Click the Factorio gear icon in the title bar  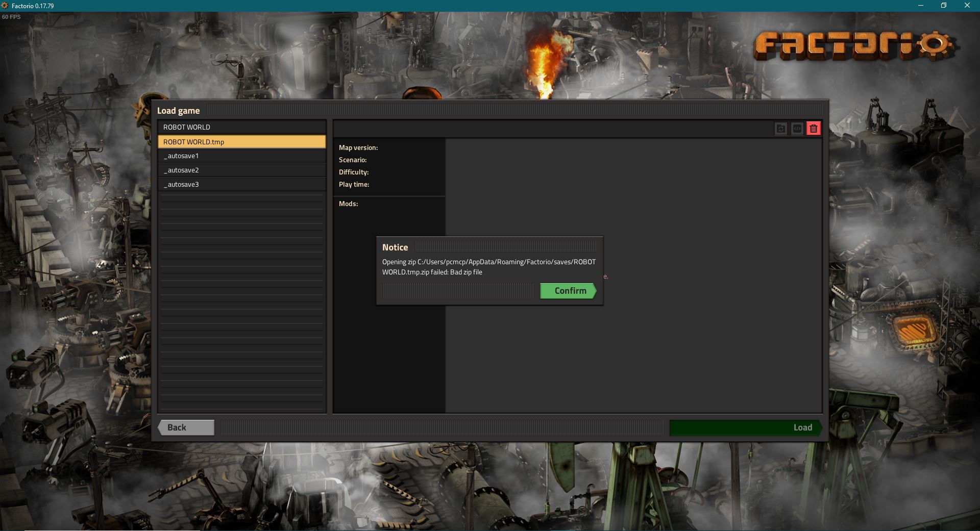click(5, 6)
